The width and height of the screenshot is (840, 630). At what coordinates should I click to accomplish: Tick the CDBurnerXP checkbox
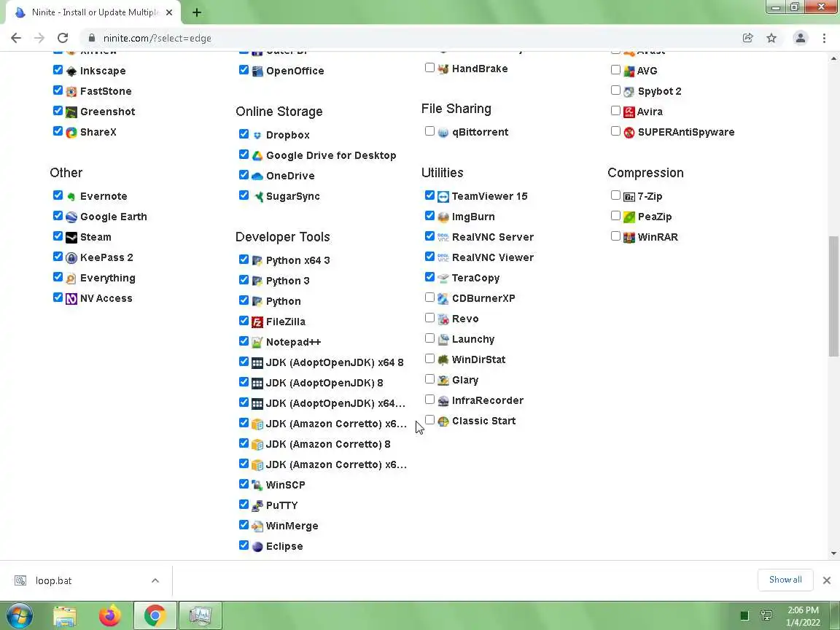[x=429, y=297]
